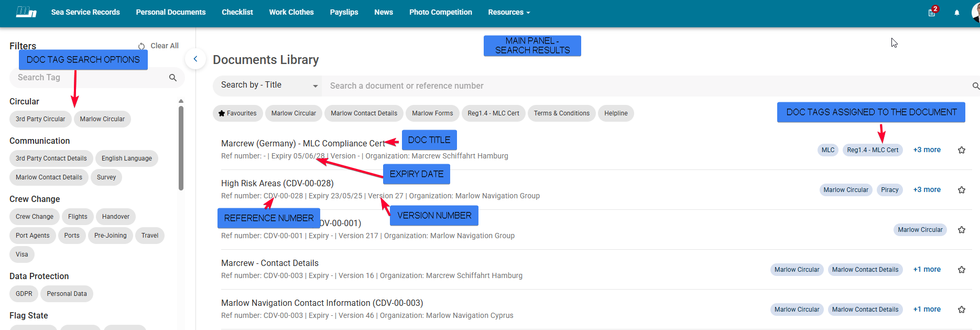Filter by Travel tag

coord(150,236)
